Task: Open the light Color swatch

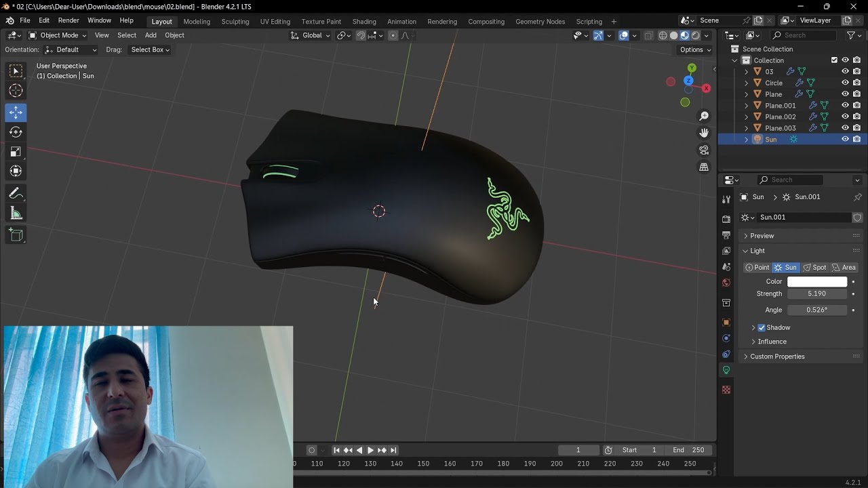Action: 817,281
